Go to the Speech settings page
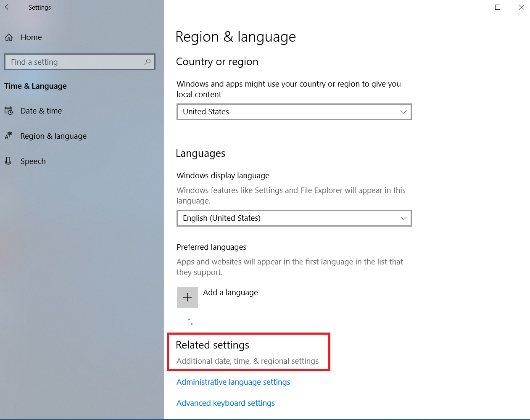 (33, 161)
